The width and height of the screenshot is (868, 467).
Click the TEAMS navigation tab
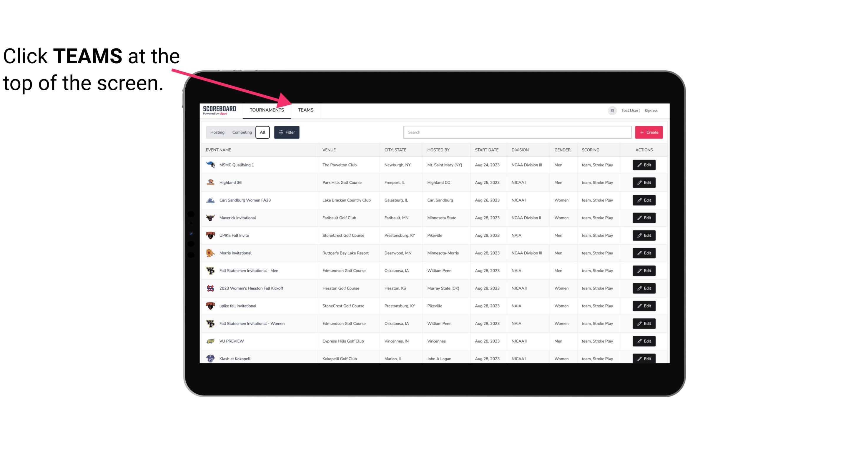[305, 110]
